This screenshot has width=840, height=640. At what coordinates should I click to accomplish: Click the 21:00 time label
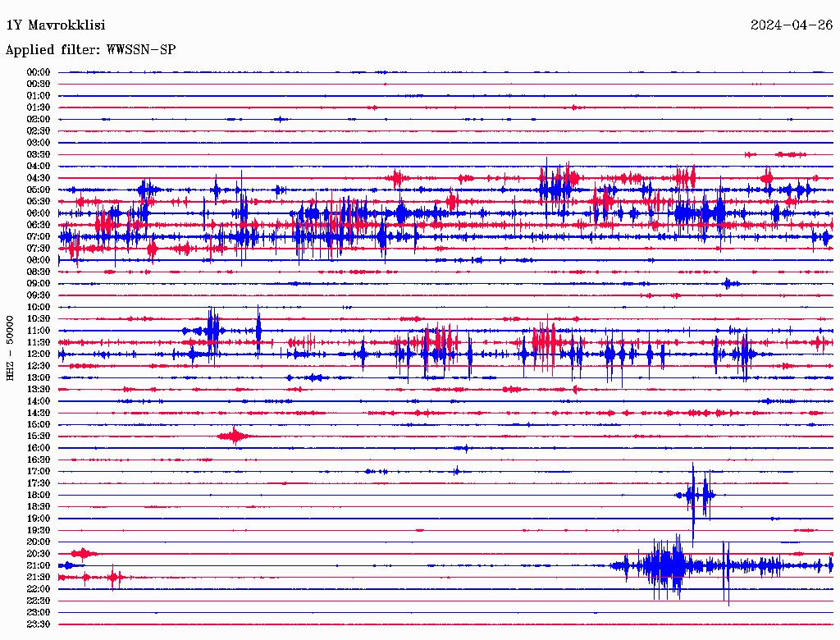pos(39,565)
